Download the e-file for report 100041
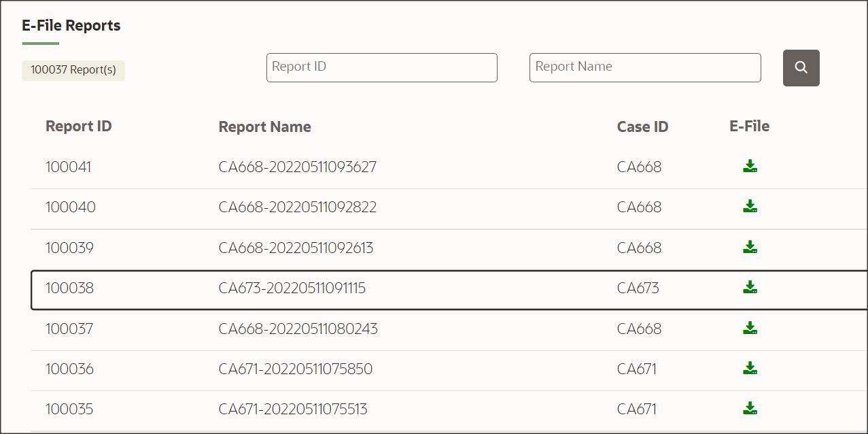Viewport: 868px width, 434px height. (750, 166)
